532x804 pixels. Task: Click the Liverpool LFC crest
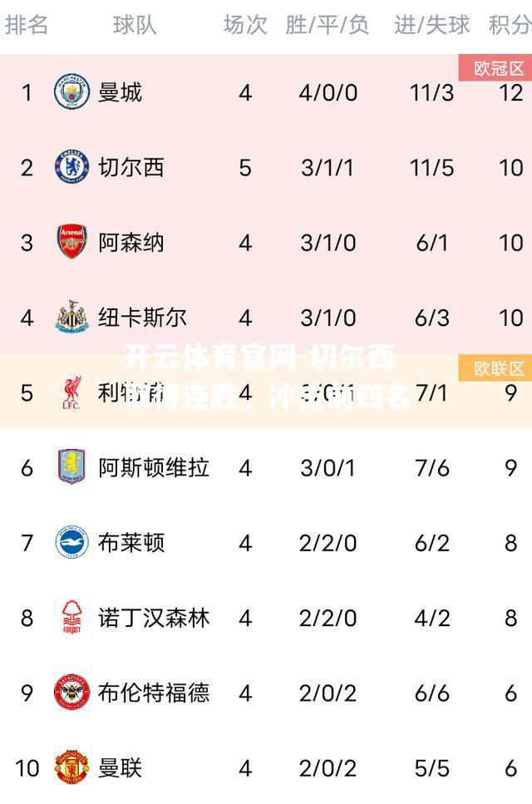(71, 392)
